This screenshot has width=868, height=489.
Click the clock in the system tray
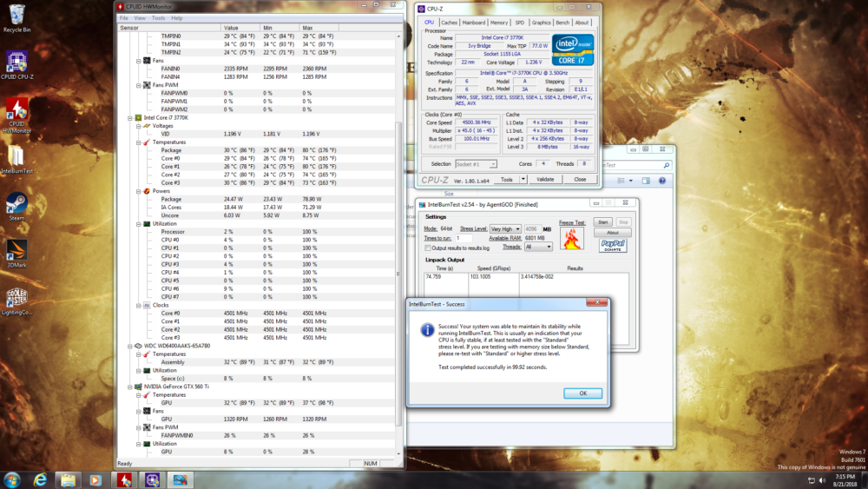pyautogui.click(x=845, y=480)
